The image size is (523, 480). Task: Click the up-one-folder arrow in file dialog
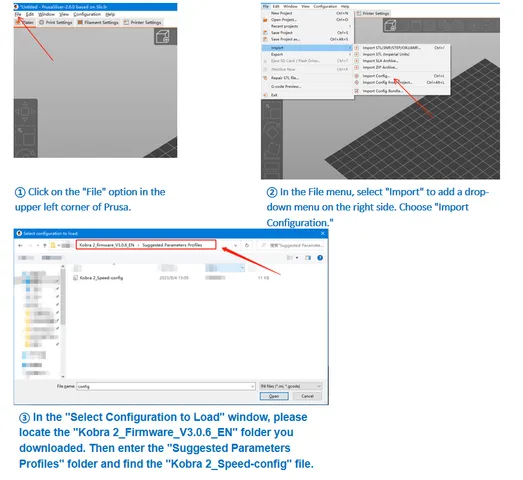pos(45,246)
